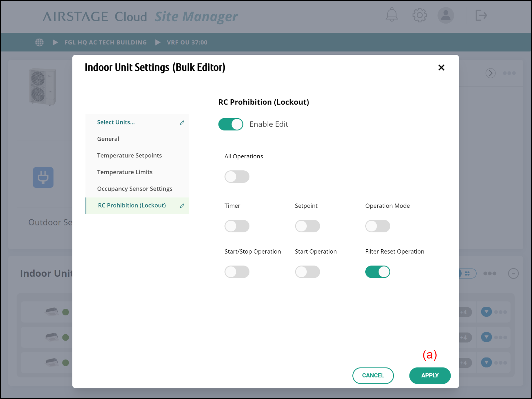Enable the Timer lockout toggle
The image size is (532, 399).
click(237, 226)
